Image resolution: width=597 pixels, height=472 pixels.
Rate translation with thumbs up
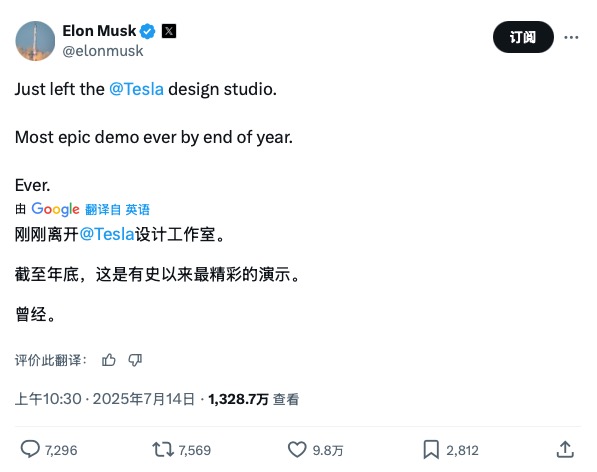pos(109,360)
